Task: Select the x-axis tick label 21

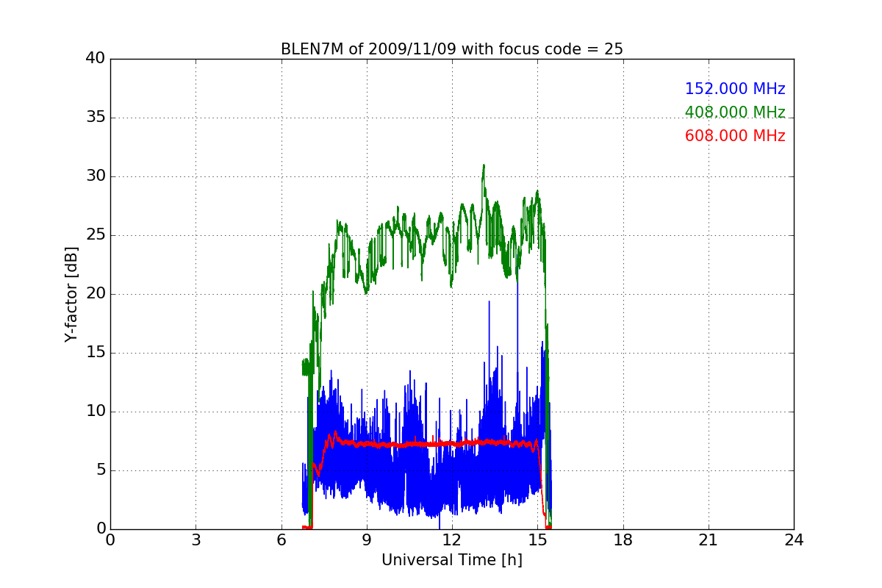Action: tap(709, 540)
